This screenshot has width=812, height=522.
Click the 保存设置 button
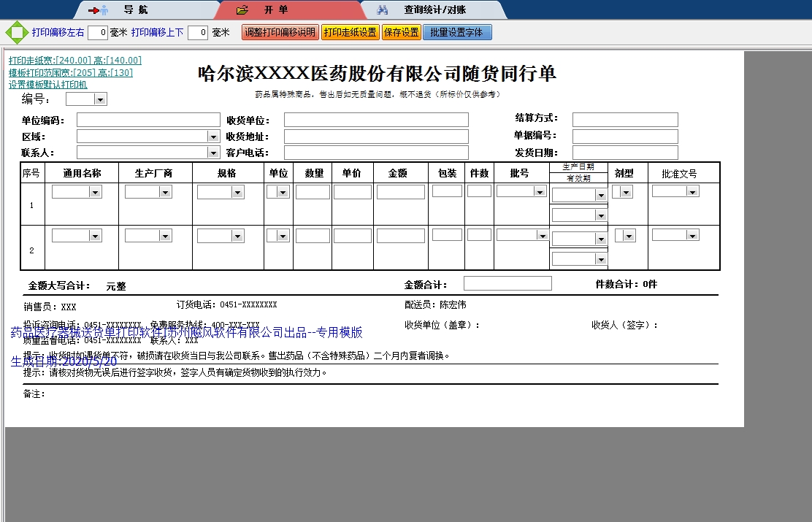pyautogui.click(x=400, y=31)
